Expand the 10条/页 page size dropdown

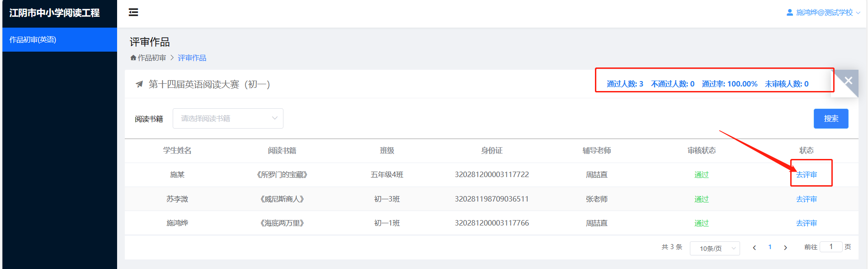714,248
